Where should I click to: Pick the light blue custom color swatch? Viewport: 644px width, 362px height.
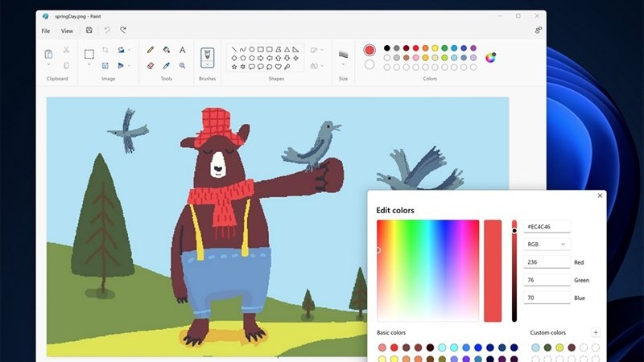(x=535, y=348)
